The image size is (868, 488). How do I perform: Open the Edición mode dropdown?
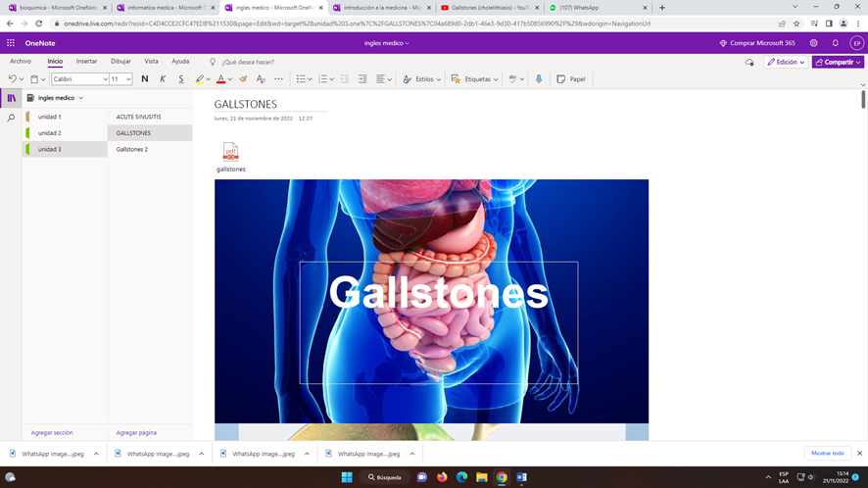pyautogui.click(x=786, y=62)
